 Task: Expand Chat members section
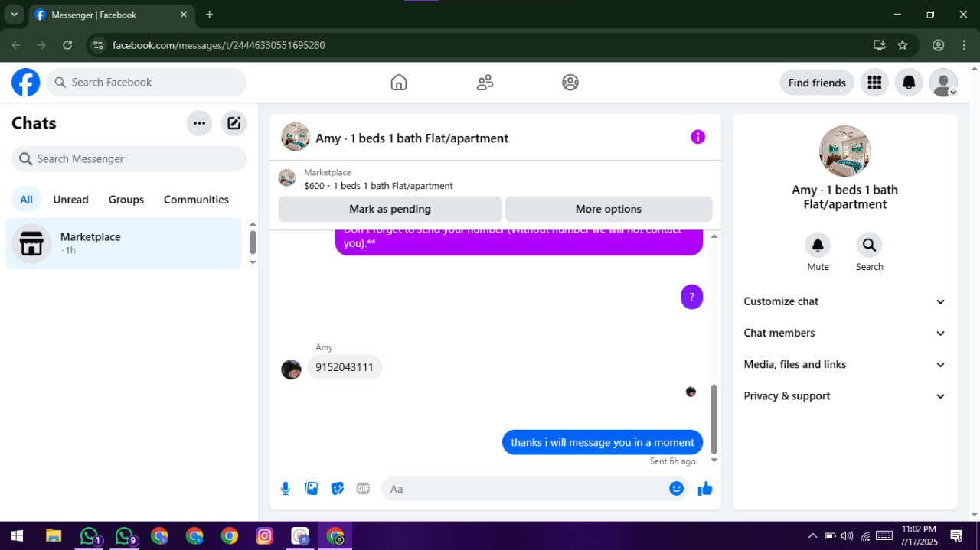(844, 333)
